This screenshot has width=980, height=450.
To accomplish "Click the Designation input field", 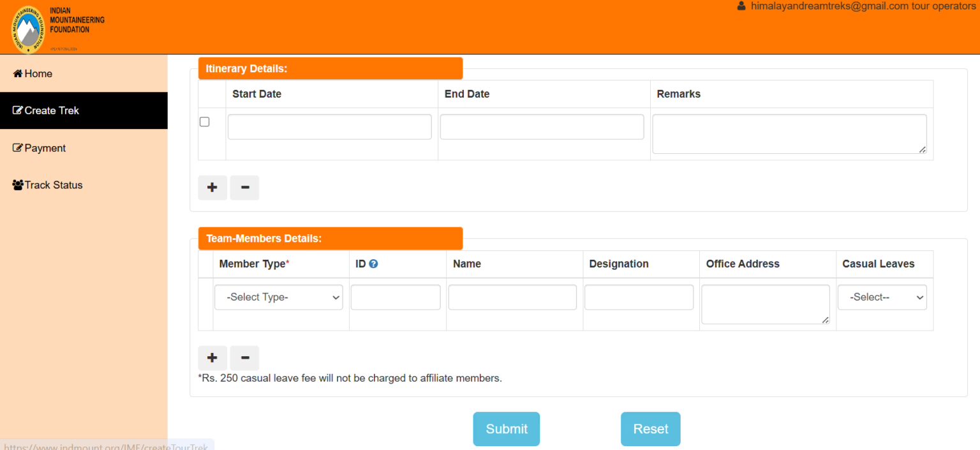I will coord(639,297).
